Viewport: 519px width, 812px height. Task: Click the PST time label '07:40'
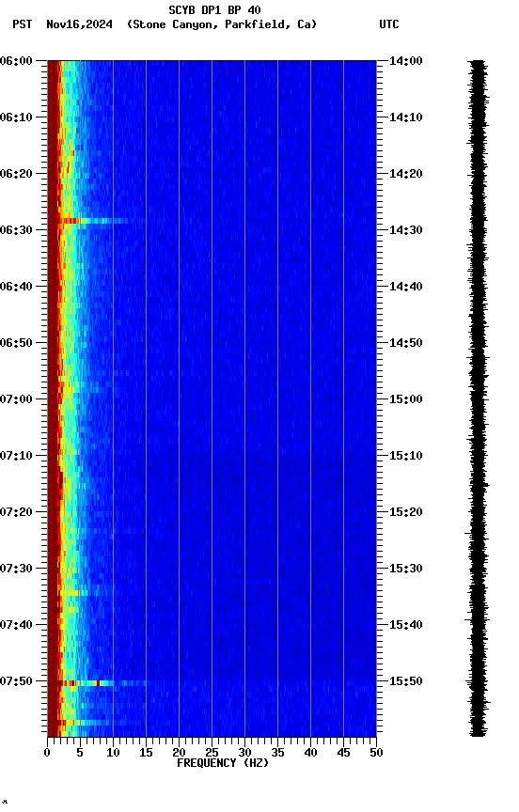click(16, 625)
